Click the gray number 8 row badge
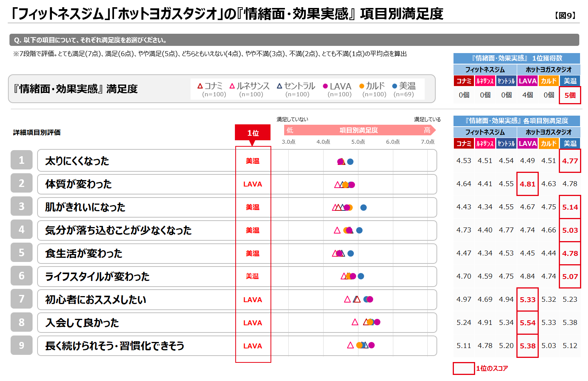 coord(22,322)
